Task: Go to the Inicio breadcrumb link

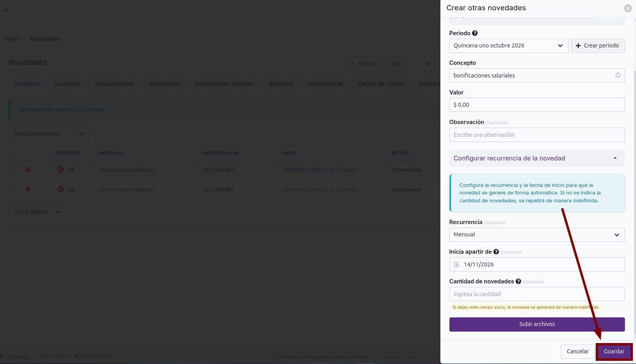Action: [x=11, y=39]
